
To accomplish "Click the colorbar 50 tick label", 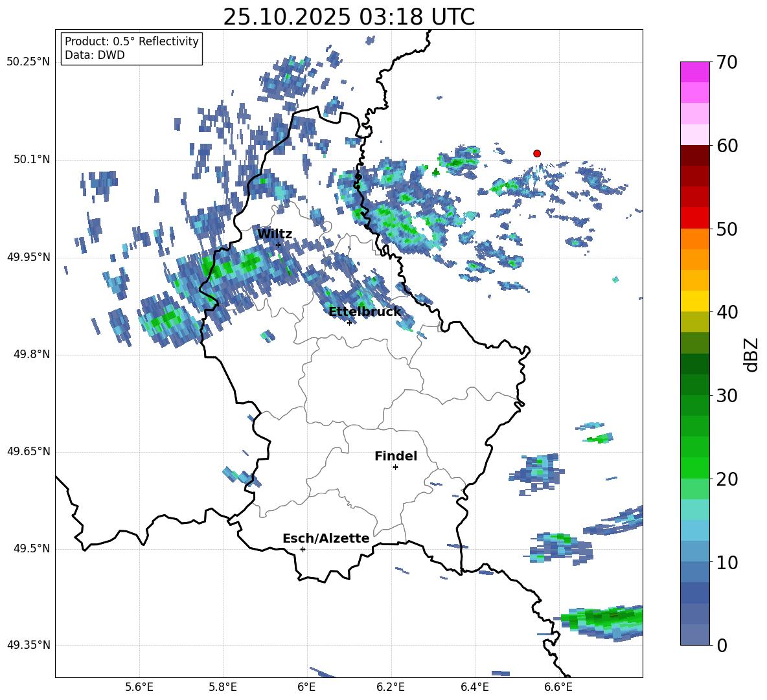I will 727,229.
